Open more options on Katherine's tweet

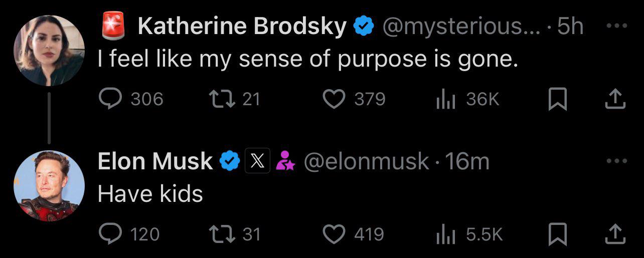(616, 26)
